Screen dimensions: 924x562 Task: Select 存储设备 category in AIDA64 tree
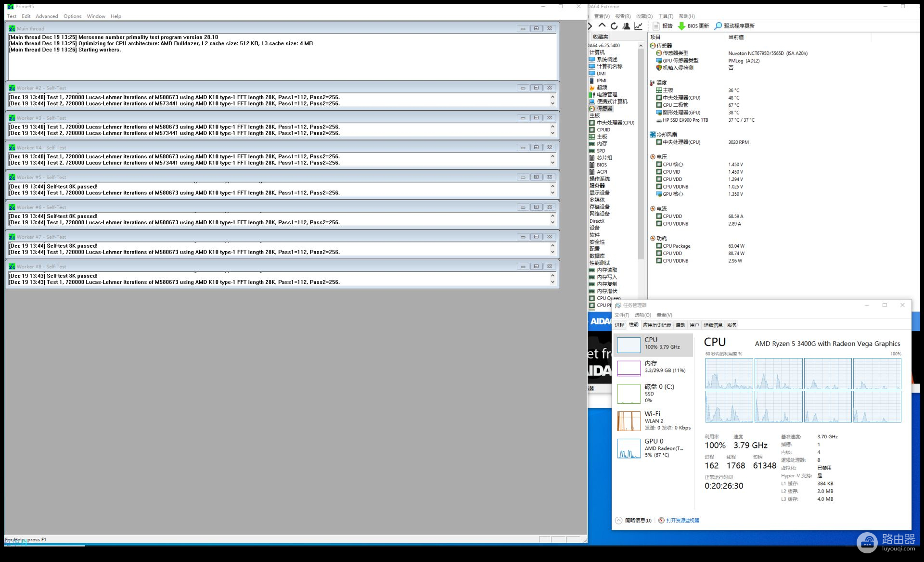(600, 207)
